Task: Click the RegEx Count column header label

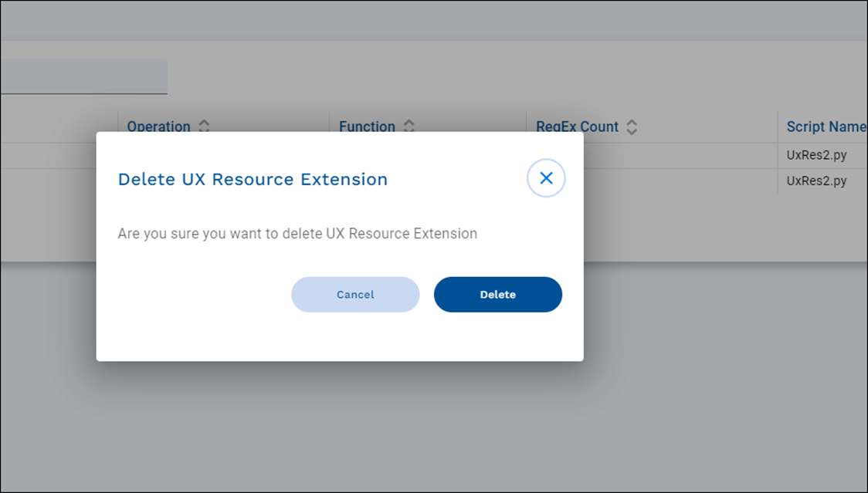Action: (x=577, y=127)
